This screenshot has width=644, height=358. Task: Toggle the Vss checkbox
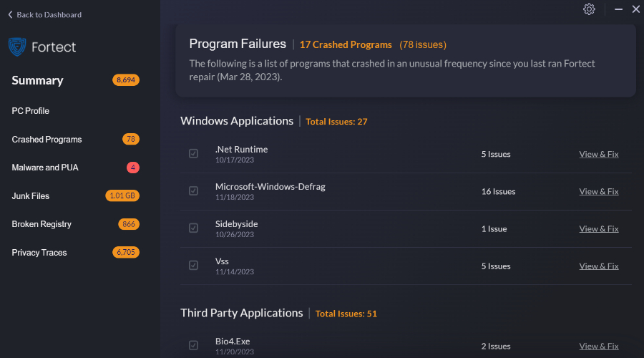pyautogui.click(x=193, y=266)
